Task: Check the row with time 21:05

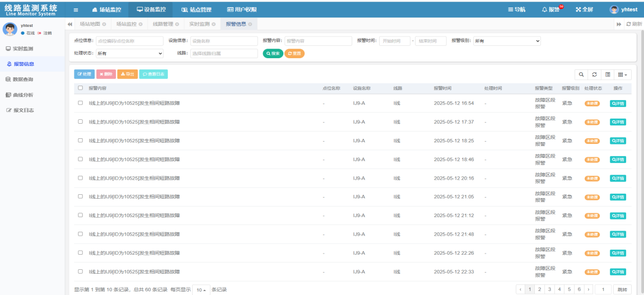Action: point(81,196)
